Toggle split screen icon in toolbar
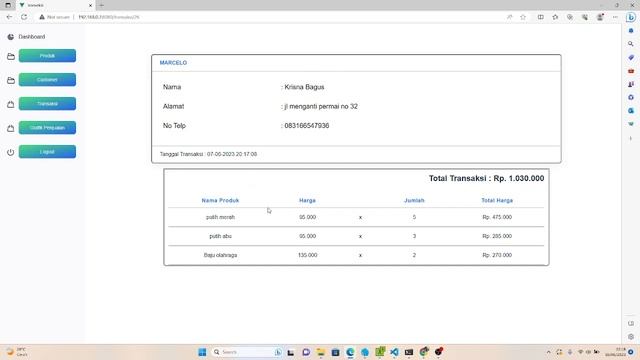640x360 pixels. (x=540, y=17)
